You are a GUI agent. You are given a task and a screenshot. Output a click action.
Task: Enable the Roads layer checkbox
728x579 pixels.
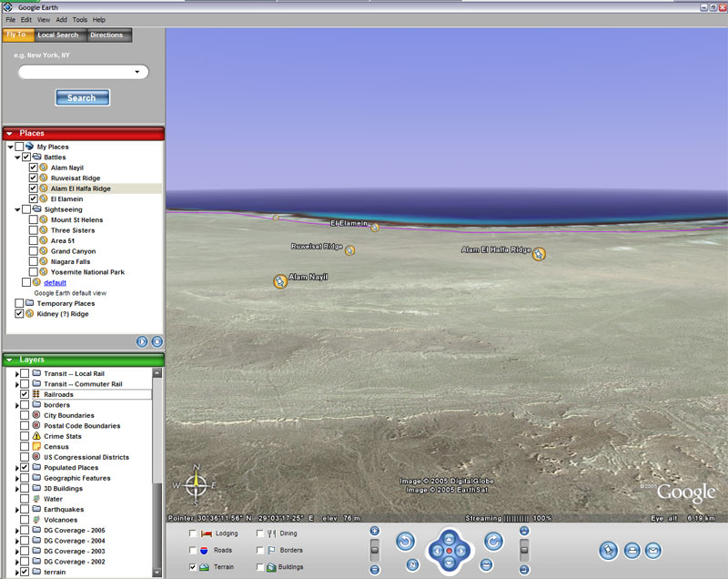click(192, 550)
